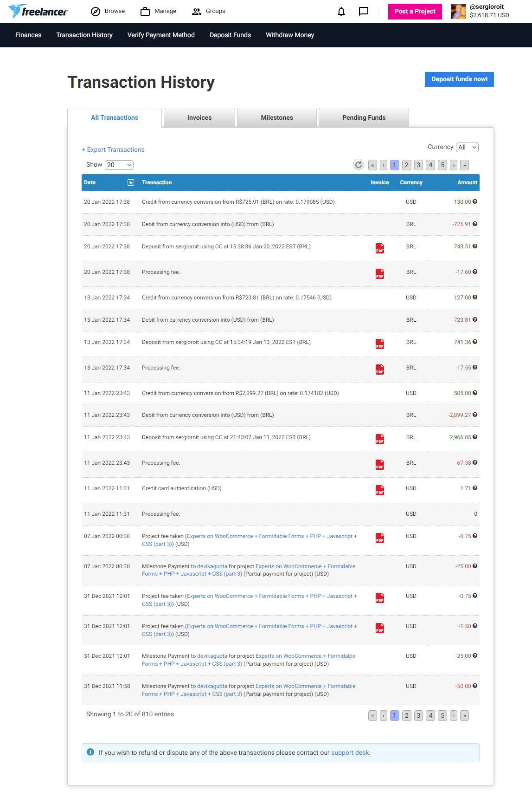
Task: Open PDF invoice for credit card authentication
Action: click(x=380, y=490)
